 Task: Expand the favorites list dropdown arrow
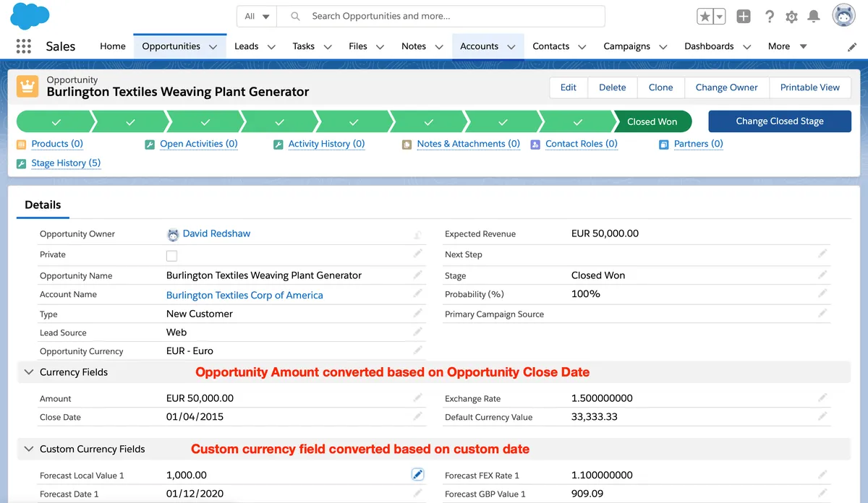[x=720, y=16]
